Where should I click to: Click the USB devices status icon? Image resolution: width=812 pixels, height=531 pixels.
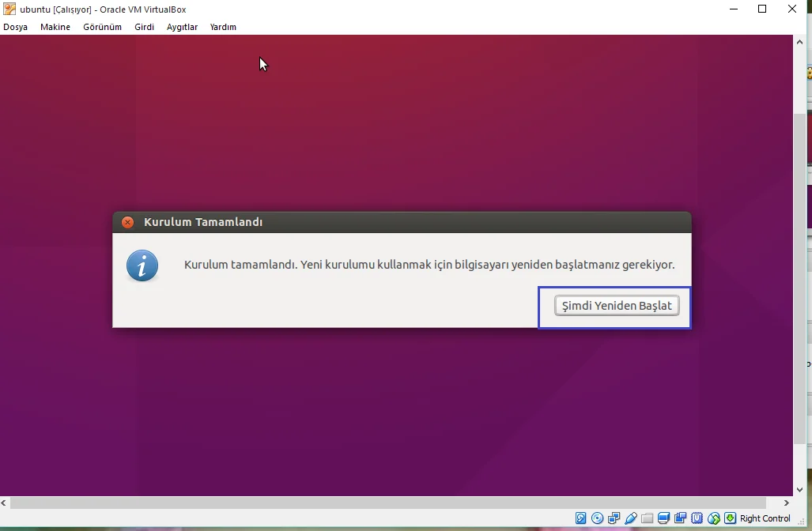click(631, 518)
